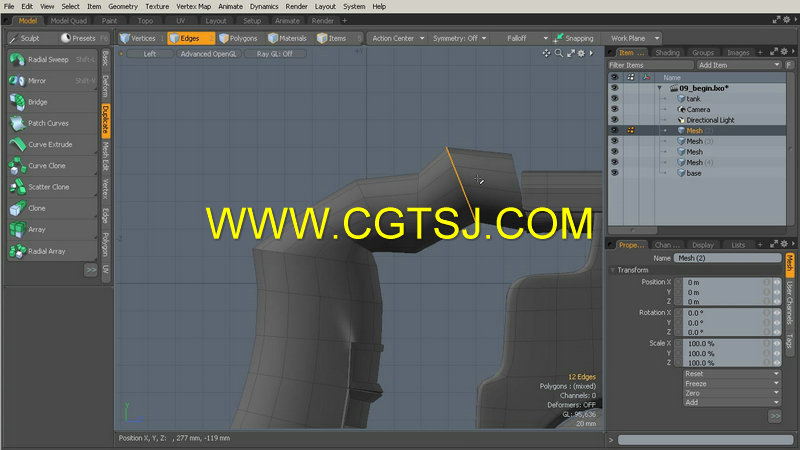Open the Action Center dropdown
The height and width of the screenshot is (450, 800).
398,38
